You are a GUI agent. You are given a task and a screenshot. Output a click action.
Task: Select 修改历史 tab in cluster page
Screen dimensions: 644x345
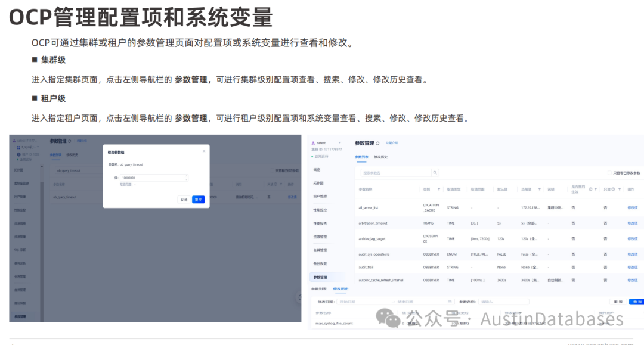pyautogui.click(x=380, y=157)
